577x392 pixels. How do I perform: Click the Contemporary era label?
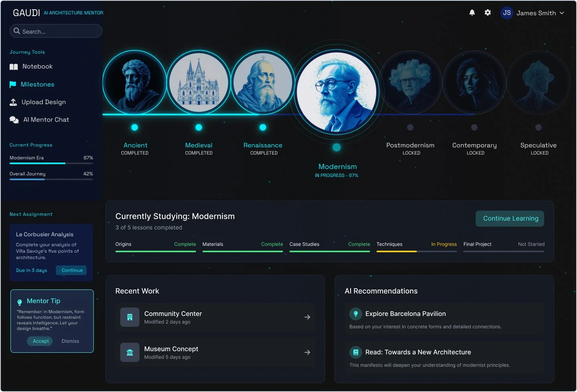474,145
